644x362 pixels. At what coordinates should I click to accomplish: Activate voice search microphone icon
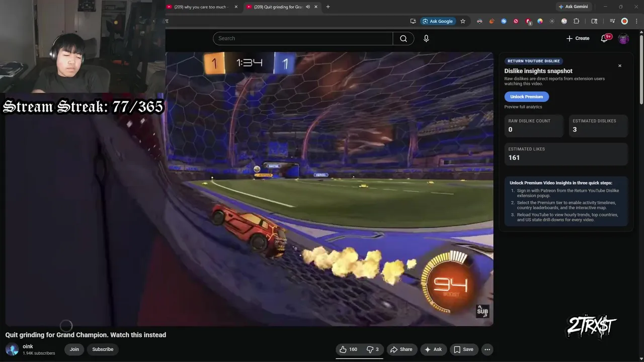(426, 38)
